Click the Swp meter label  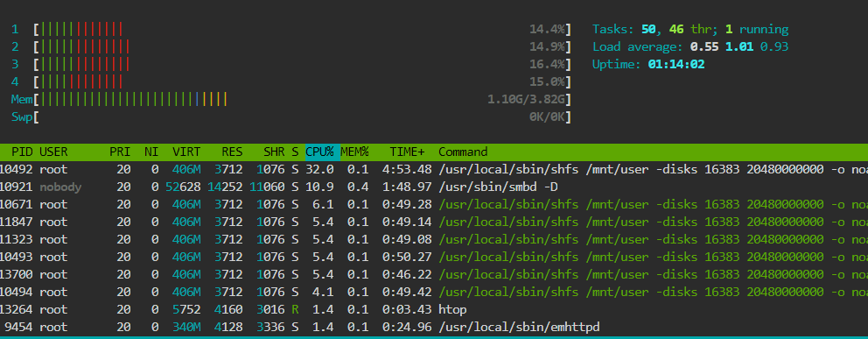pos(22,117)
